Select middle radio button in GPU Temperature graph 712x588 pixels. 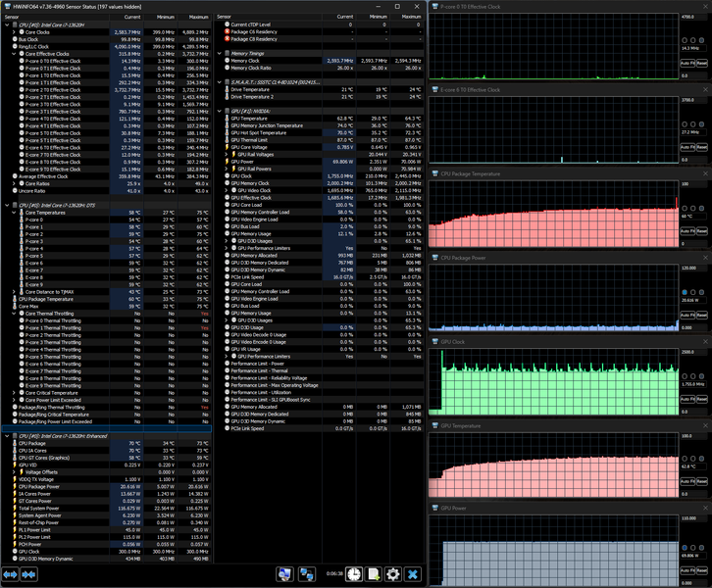[693, 459]
